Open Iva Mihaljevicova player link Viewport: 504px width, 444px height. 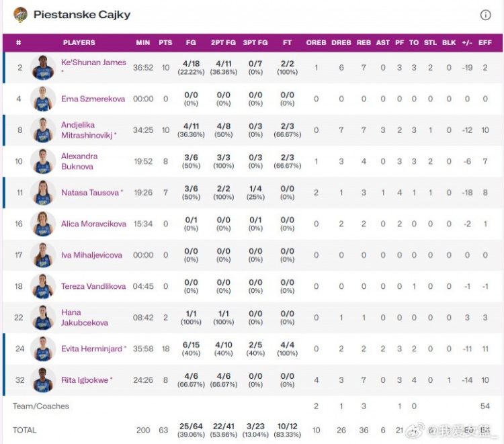91,255
